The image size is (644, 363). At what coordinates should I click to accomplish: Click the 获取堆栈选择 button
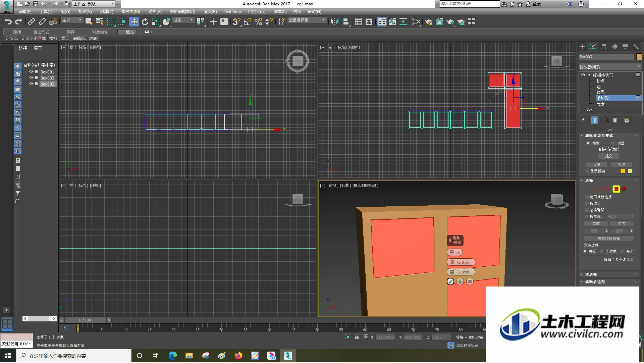pos(609,239)
